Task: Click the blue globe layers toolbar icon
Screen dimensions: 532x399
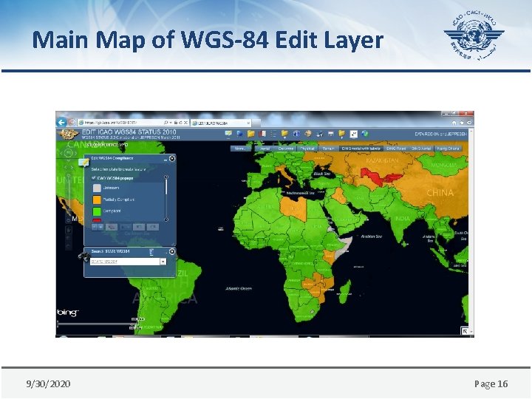Action: [239, 134]
